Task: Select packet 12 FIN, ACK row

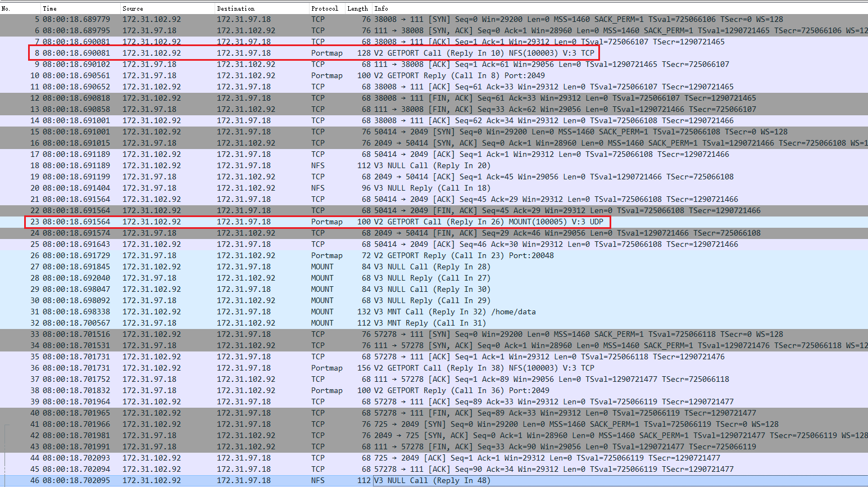Action: (434, 98)
